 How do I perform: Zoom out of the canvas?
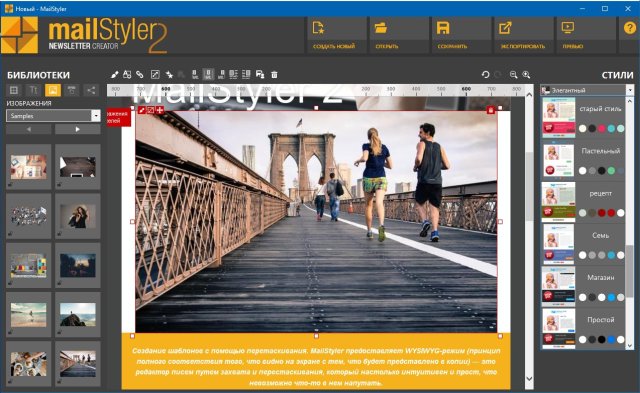click(x=513, y=75)
